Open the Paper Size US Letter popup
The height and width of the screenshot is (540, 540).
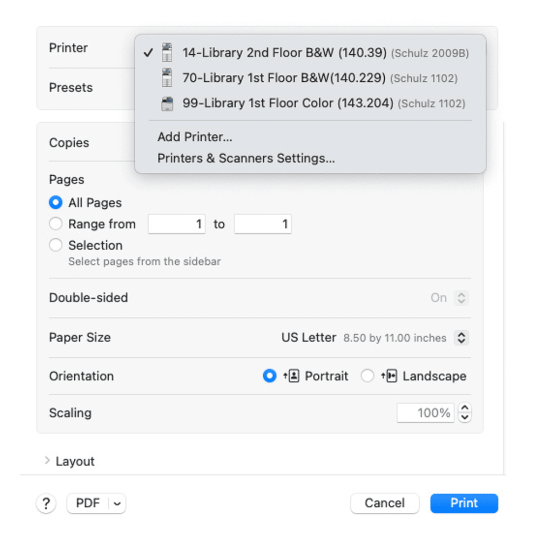click(461, 338)
